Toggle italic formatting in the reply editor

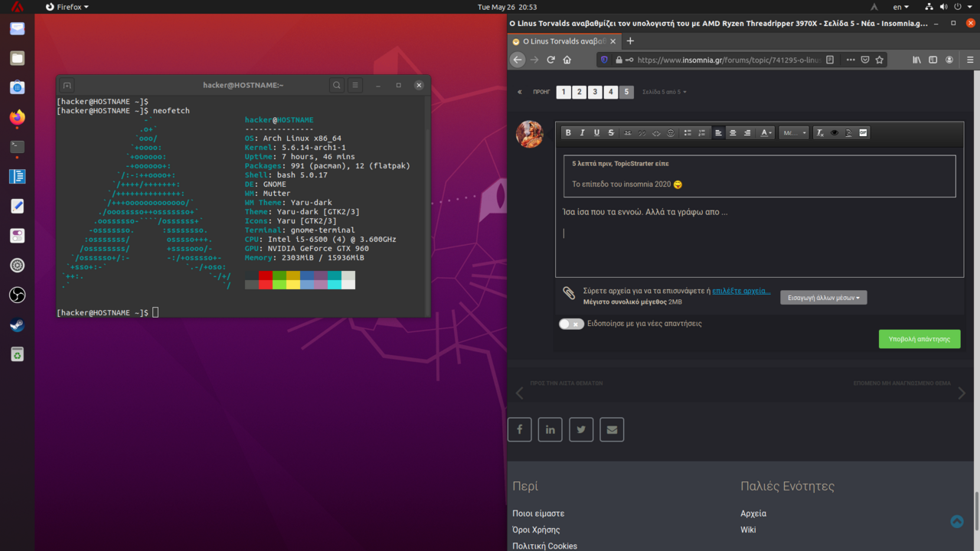click(582, 132)
